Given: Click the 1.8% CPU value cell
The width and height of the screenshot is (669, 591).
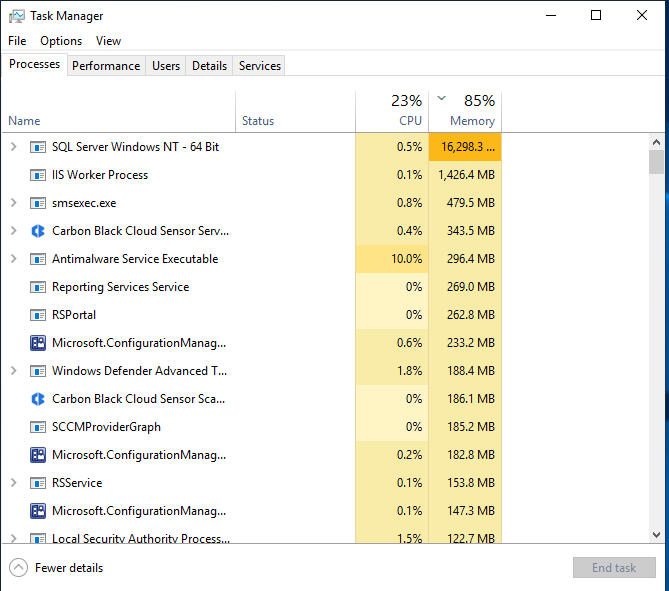Looking at the screenshot, I should (x=392, y=371).
